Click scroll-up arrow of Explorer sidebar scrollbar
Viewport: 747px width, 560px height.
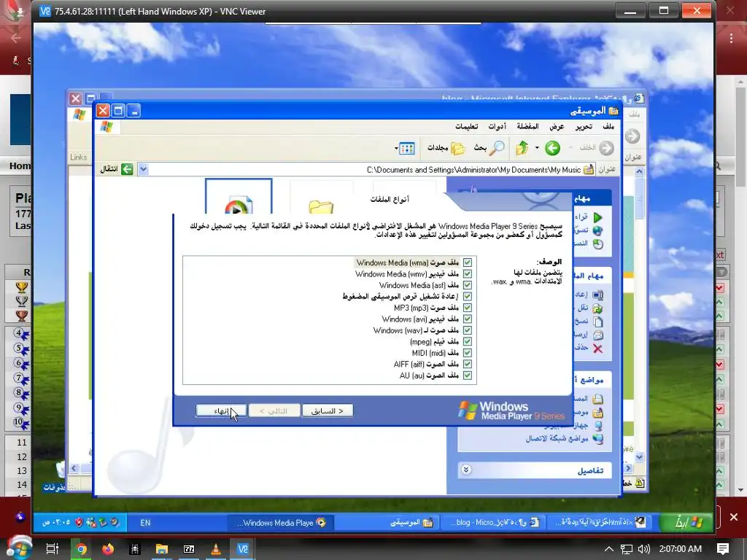[x=639, y=171]
